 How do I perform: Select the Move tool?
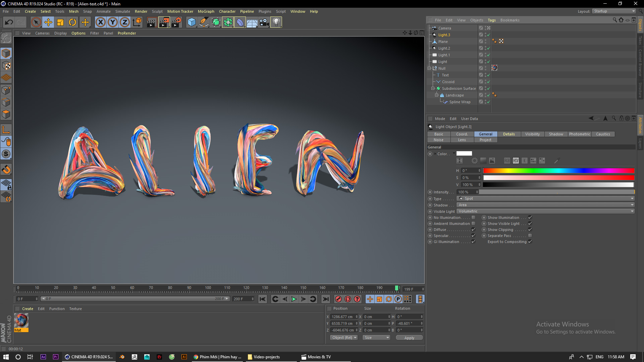click(x=48, y=22)
